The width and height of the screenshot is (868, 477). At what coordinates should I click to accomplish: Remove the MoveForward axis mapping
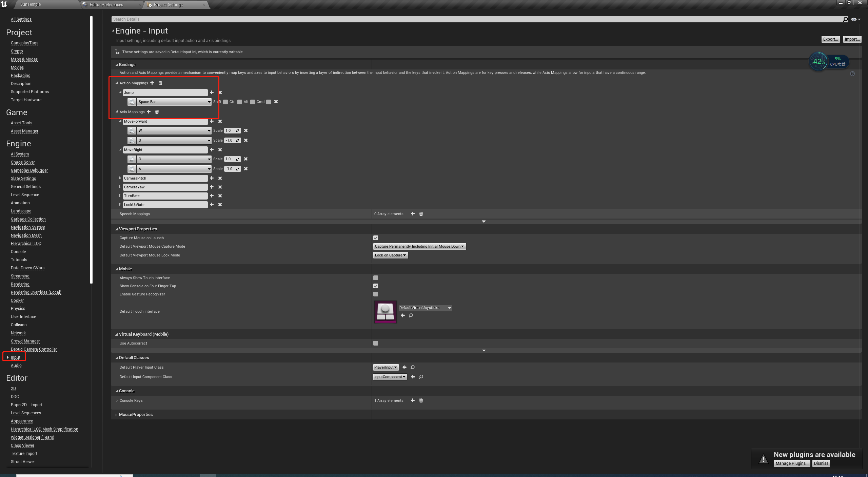(x=220, y=121)
